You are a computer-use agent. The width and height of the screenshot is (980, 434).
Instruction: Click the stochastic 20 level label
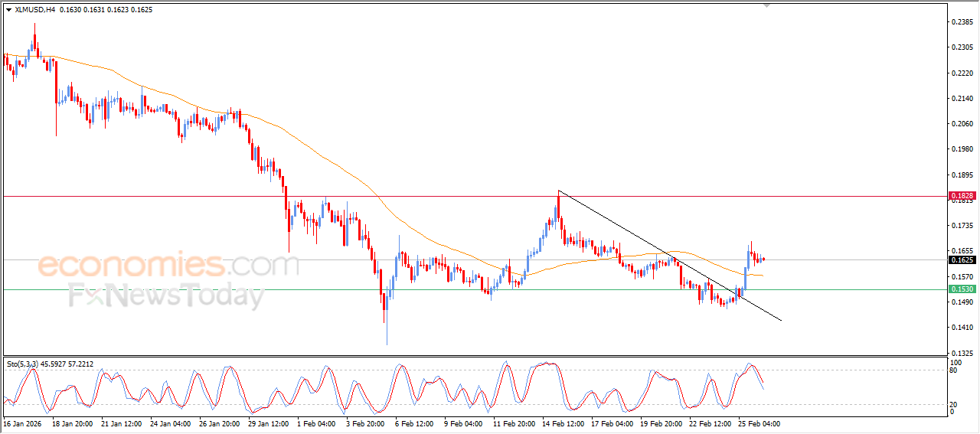tap(953, 404)
